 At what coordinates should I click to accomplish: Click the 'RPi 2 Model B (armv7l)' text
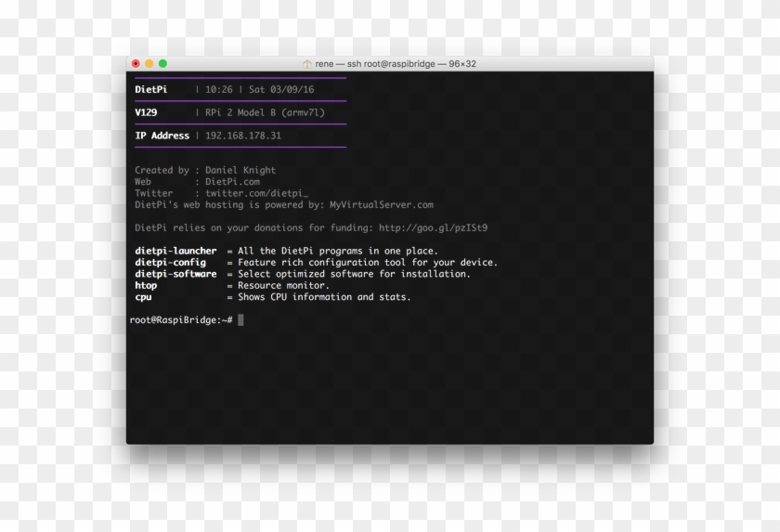point(266,113)
